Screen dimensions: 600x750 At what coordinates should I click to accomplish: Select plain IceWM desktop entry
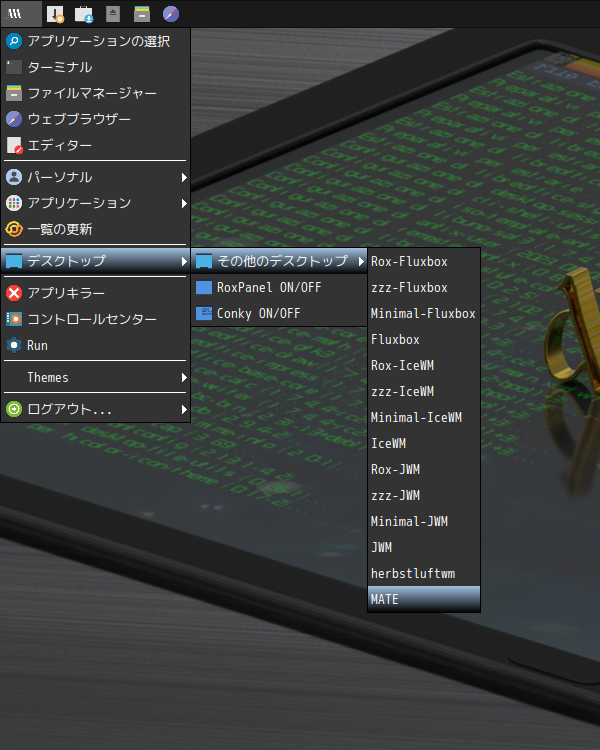pyautogui.click(x=424, y=443)
